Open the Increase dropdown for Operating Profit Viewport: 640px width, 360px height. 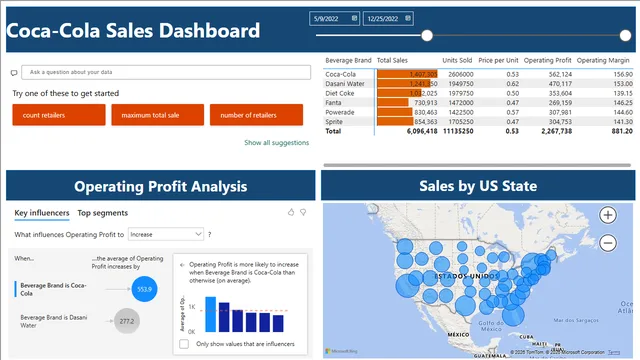[x=166, y=234]
